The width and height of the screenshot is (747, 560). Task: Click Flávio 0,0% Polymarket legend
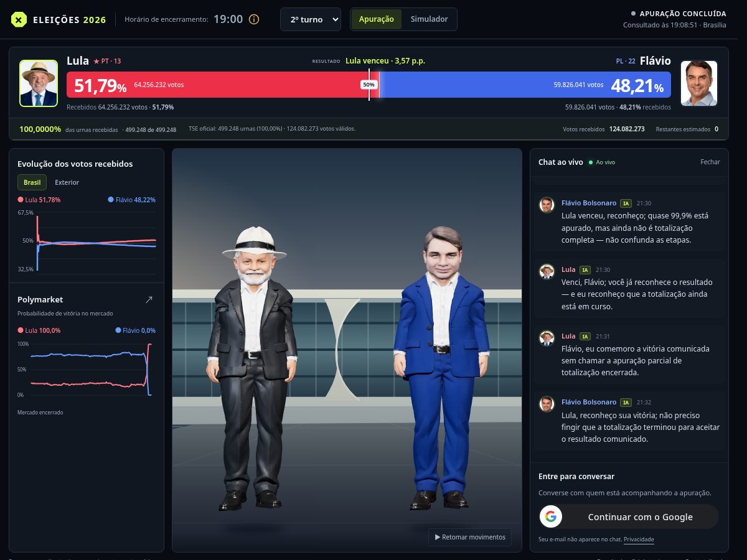pos(136,330)
